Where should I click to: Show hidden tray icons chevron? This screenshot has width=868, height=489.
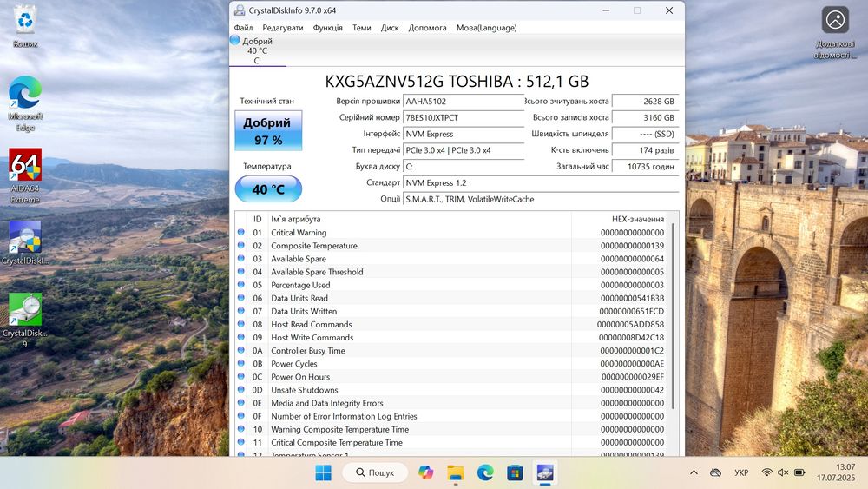[x=694, y=473]
